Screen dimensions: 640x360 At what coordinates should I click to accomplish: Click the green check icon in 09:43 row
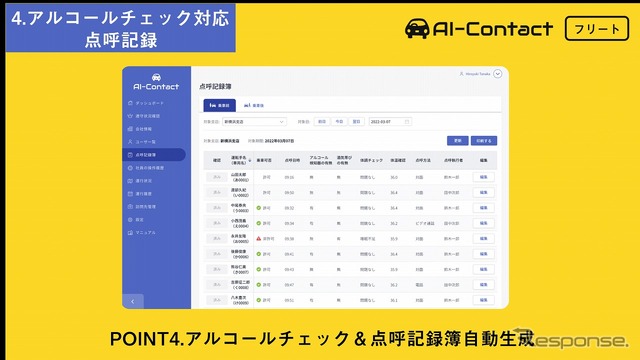[258, 269]
